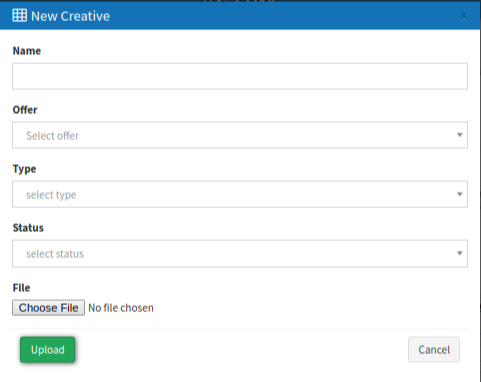Click the No file chosen text
Image resolution: width=481 pixels, height=382 pixels.
121,308
